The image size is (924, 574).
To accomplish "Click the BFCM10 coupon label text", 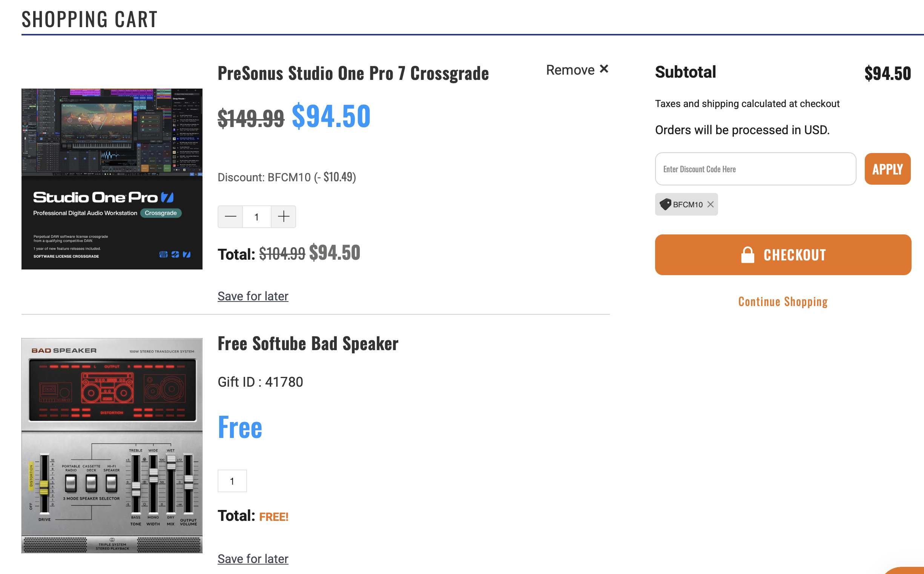I will click(688, 205).
